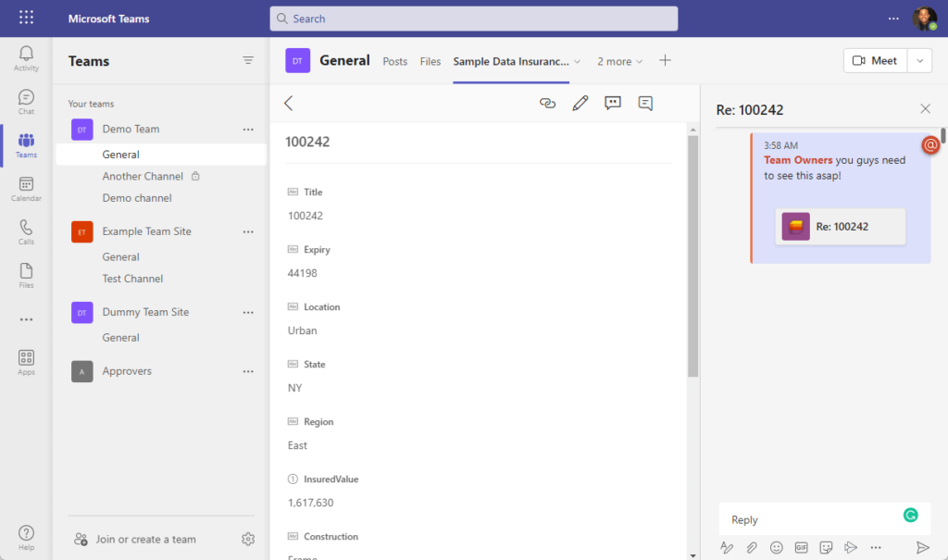Open the format text options
Image resolution: width=948 pixels, height=560 pixels.
click(727, 548)
